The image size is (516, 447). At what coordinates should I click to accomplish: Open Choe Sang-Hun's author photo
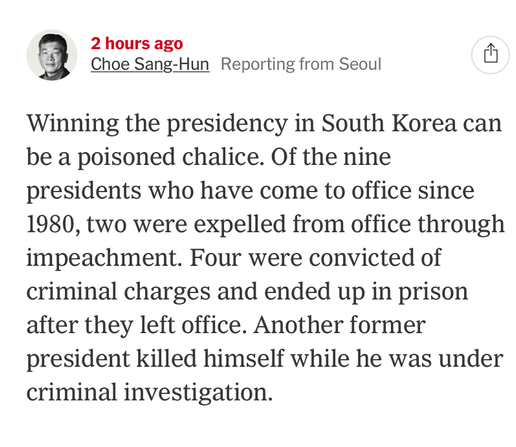pos(52,55)
